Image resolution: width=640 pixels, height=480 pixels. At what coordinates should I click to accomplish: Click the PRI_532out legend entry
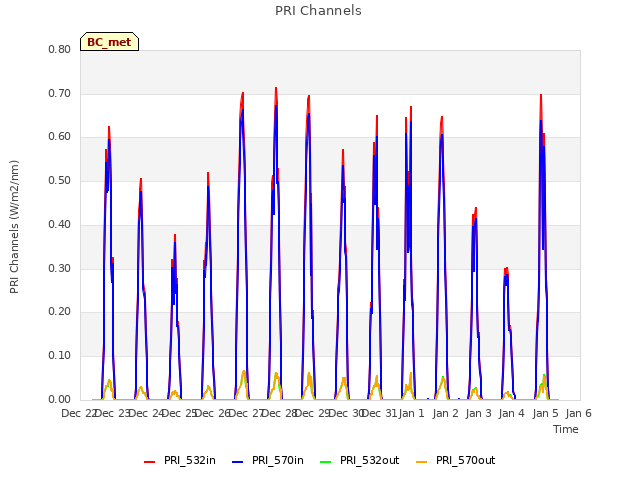(x=360, y=460)
